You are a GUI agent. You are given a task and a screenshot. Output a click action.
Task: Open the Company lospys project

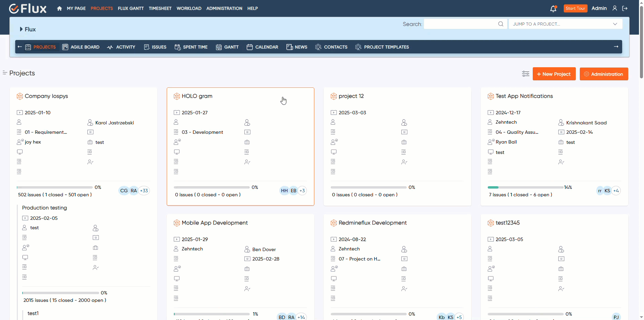click(x=46, y=96)
